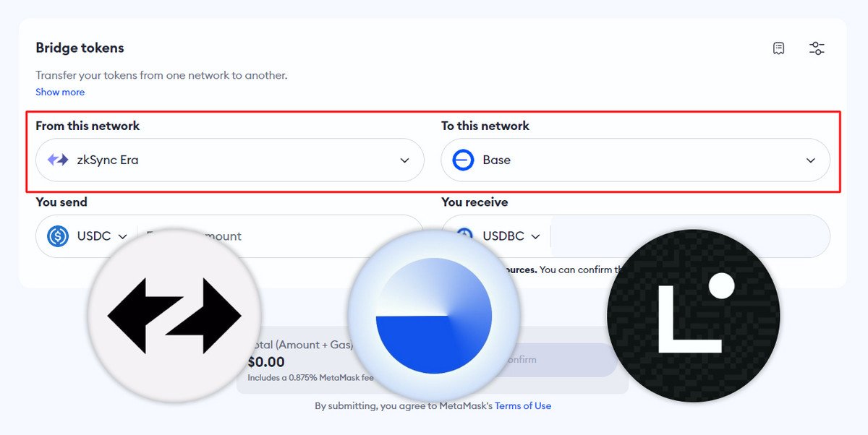Click the From this network label

click(88, 126)
